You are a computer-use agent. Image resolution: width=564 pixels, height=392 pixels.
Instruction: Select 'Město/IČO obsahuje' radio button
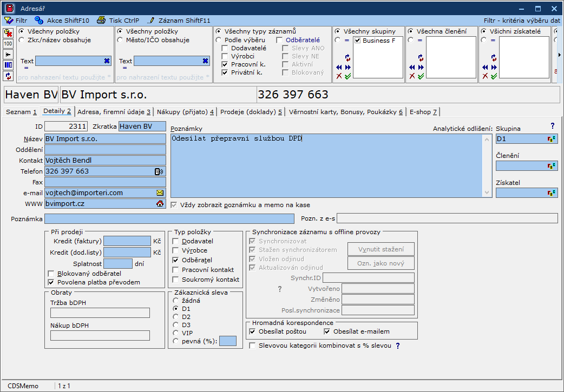tap(120, 40)
